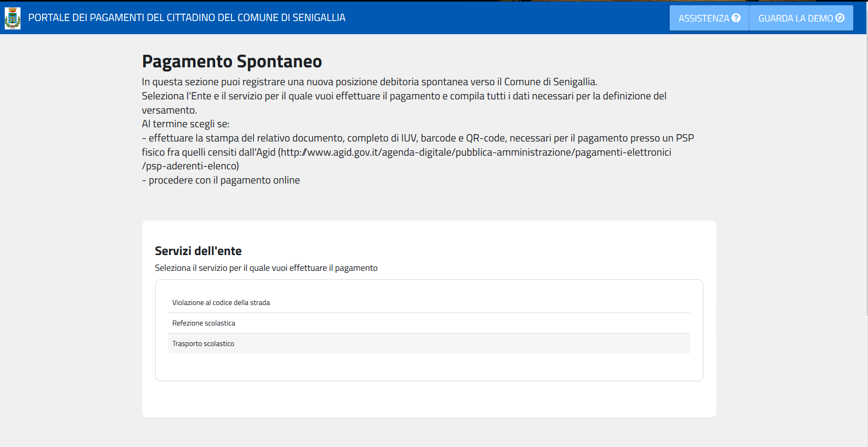Click empty space below Trasporto scolastico in list

click(429, 367)
